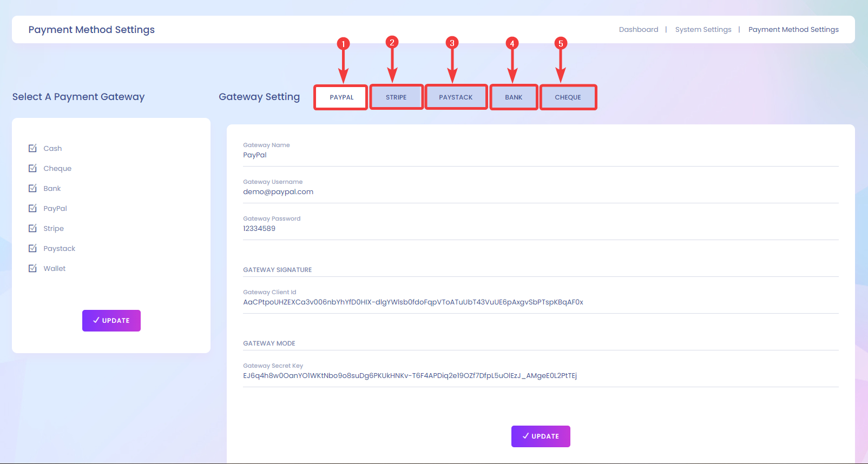Click the GATEWAY SIGNATURE section heading
This screenshot has width=868, height=464.
pyautogui.click(x=277, y=270)
